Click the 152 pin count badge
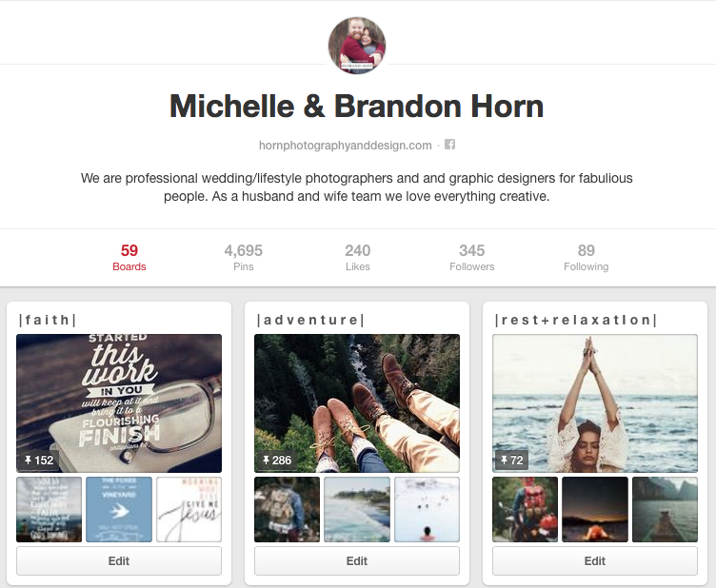716x588 pixels. [x=40, y=461]
